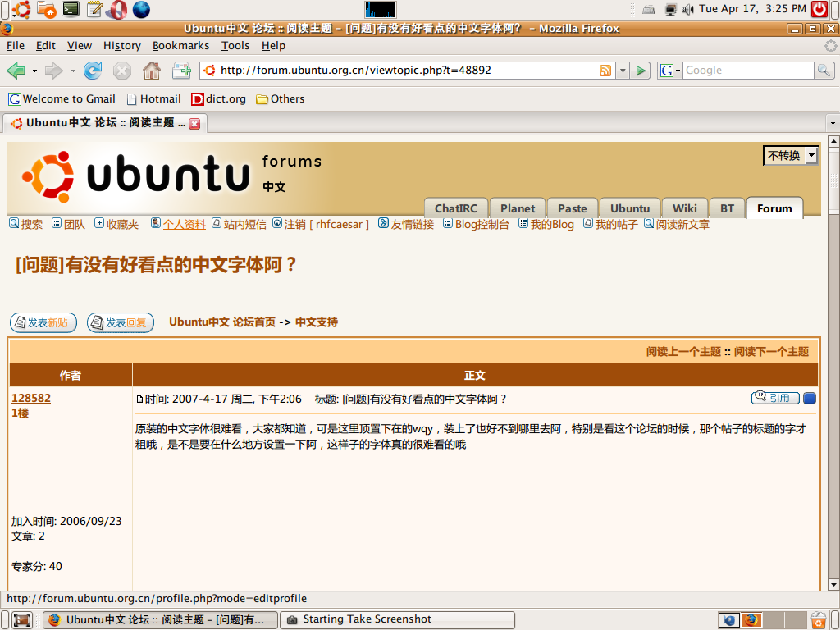Click the search magnifier next to Google box
840x630 pixels.
pos(824,71)
